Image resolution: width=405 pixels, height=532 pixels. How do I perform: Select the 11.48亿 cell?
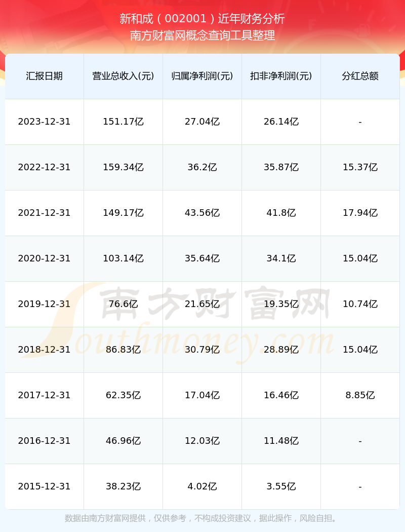[x=281, y=441]
